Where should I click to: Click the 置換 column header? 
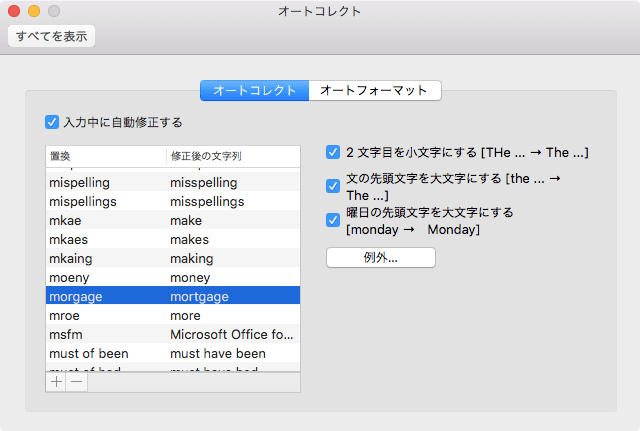(105, 157)
